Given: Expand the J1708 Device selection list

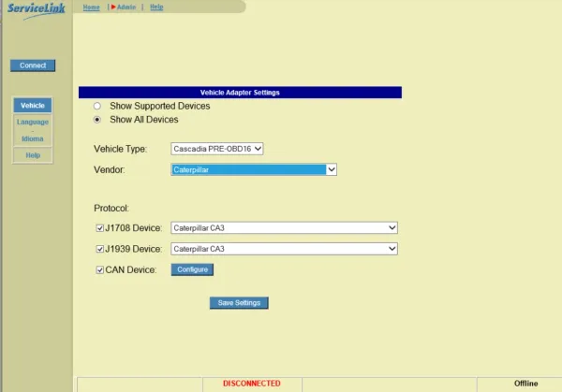Looking at the screenshot, I should pyautogui.click(x=284, y=227).
